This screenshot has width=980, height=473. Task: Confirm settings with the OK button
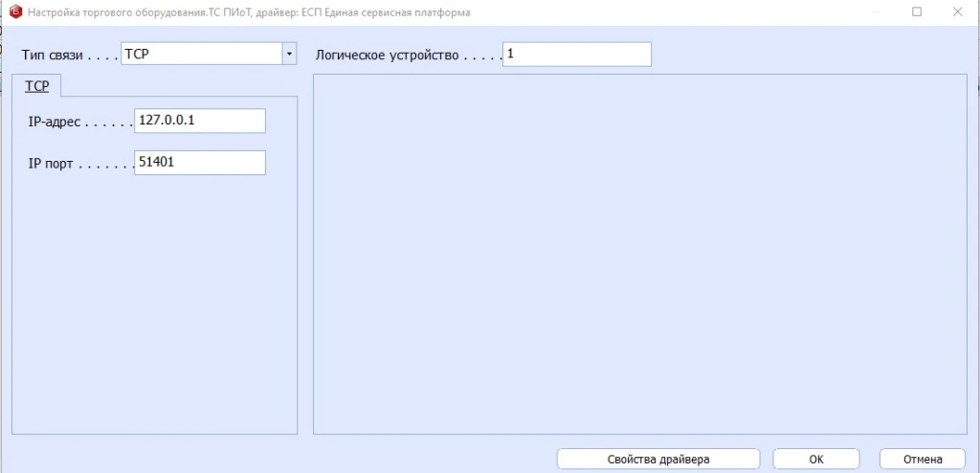tap(815, 460)
